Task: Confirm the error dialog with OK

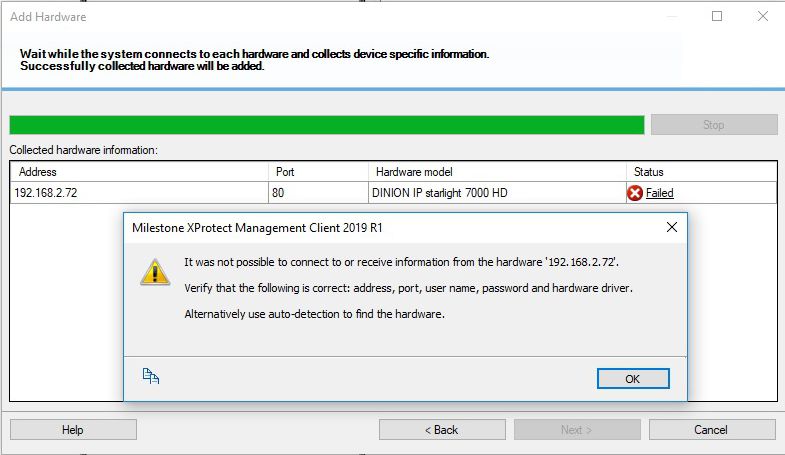Action: coord(633,379)
